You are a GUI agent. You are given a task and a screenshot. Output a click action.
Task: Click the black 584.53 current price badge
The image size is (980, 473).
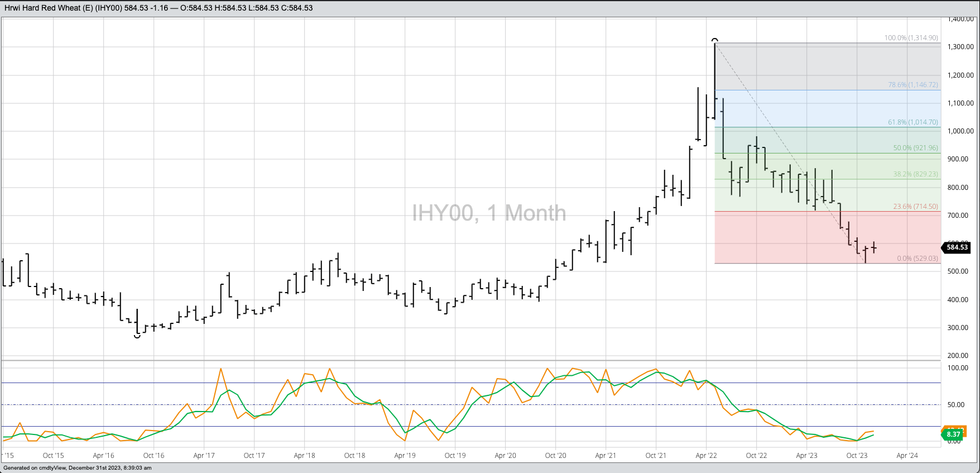(957, 247)
